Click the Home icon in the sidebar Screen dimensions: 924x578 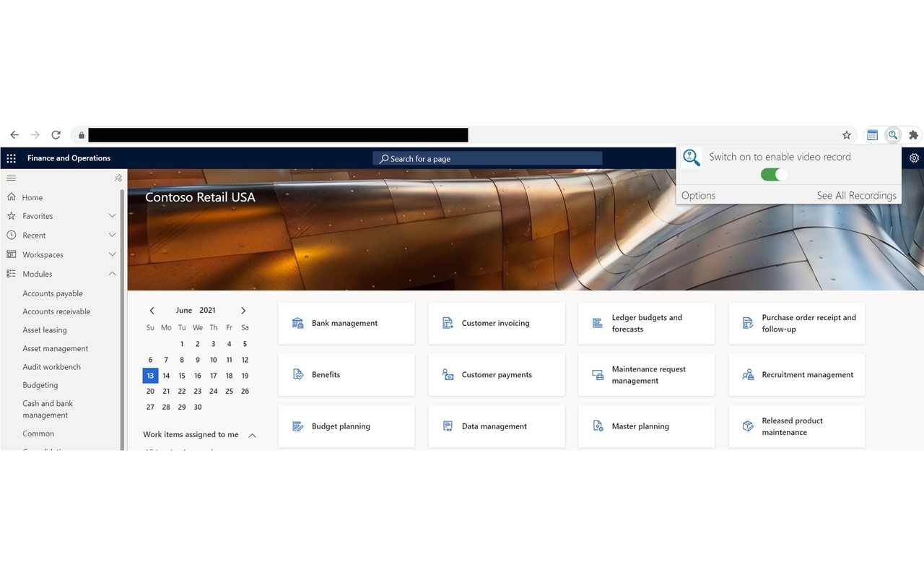(12, 197)
